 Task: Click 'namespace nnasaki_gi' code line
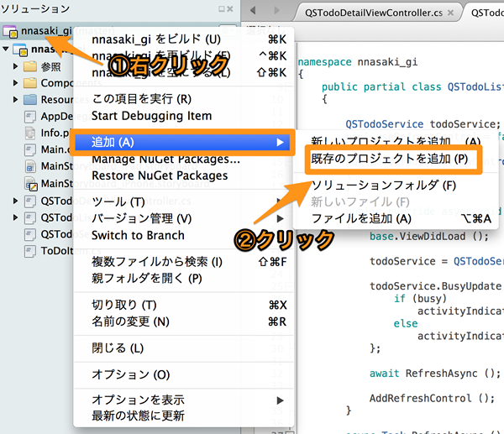[x=358, y=61]
